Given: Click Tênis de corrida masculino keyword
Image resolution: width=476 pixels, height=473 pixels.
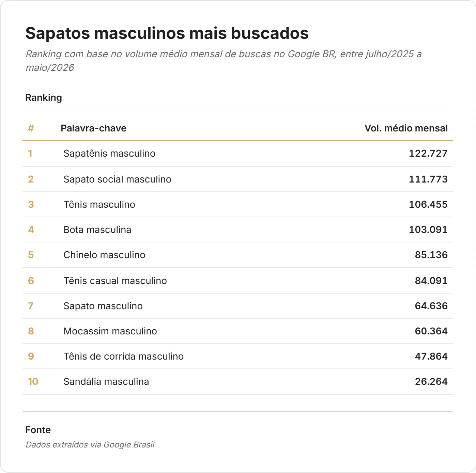Looking at the screenshot, I should point(123,356).
